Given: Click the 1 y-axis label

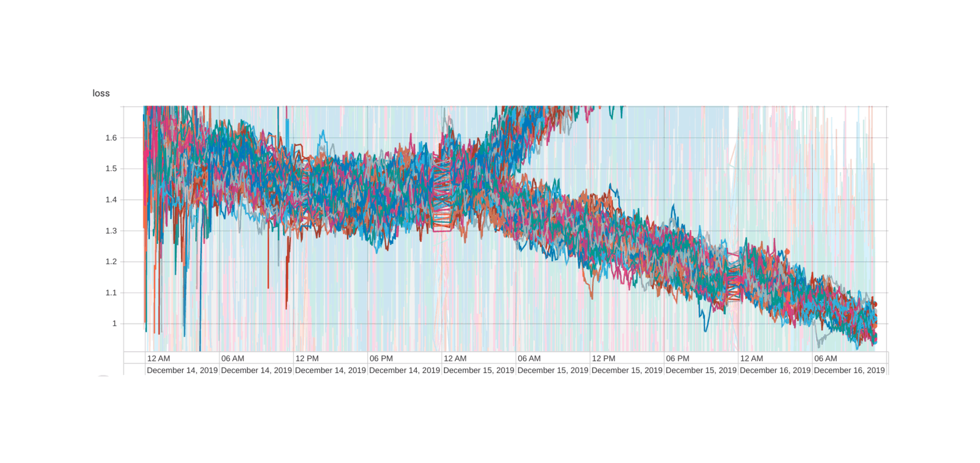Looking at the screenshot, I should [x=114, y=324].
